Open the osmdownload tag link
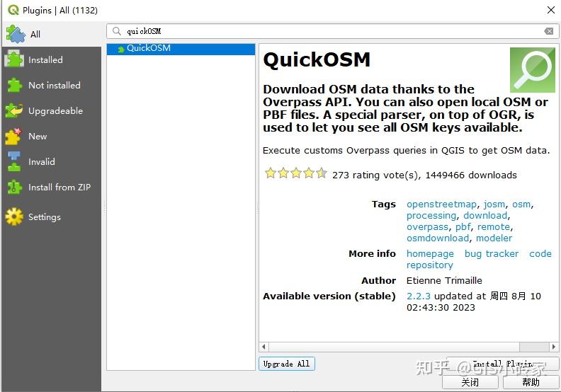The height and width of the screenshot is (392, 561). tap(438, 238)
